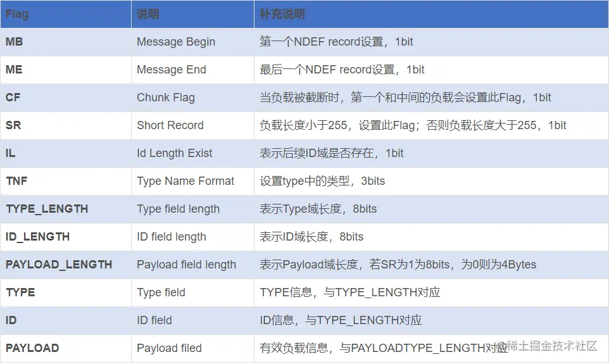The image size is (609, 364).
Task: Select the 'ID' flag cell
Action: pyautogui.click(x=66, y=320)
